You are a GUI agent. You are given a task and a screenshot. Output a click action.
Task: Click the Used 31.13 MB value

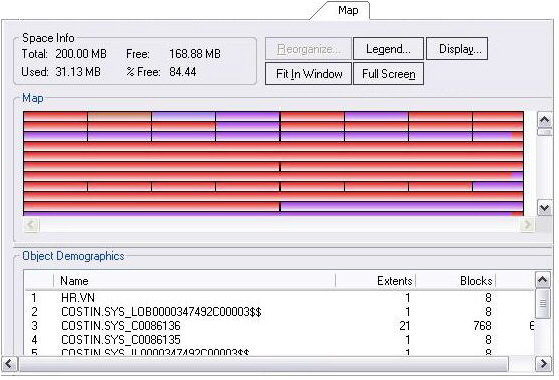pyautogui.click(x=78, y=72)
